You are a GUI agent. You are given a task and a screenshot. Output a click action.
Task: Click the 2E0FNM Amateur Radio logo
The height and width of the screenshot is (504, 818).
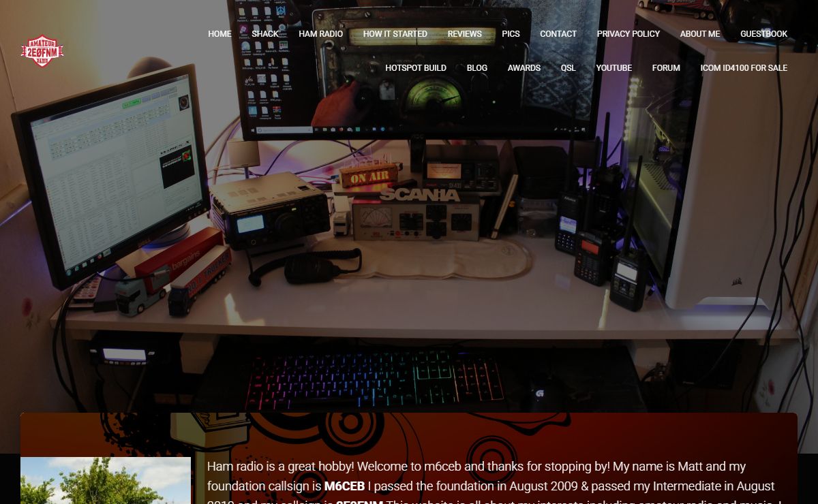coord(42,51)
